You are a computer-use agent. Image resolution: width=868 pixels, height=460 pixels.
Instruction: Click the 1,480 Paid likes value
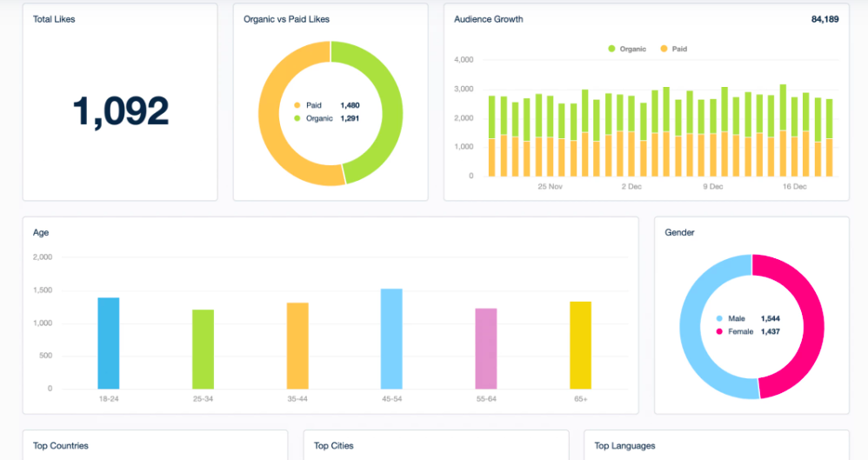coord(350,105)
